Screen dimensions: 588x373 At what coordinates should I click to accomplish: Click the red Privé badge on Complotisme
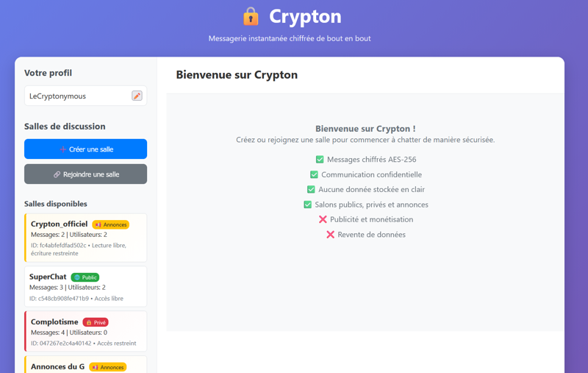point(96,322)
